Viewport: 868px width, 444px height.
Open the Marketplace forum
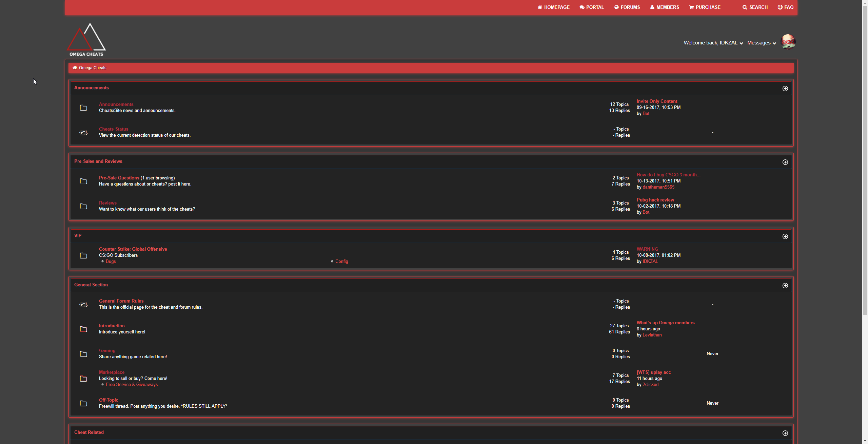[x=111, y=372]
